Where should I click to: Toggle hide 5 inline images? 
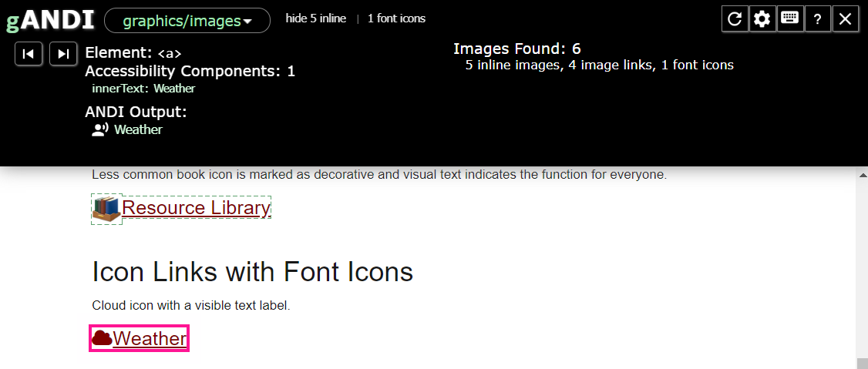point(315,18)
